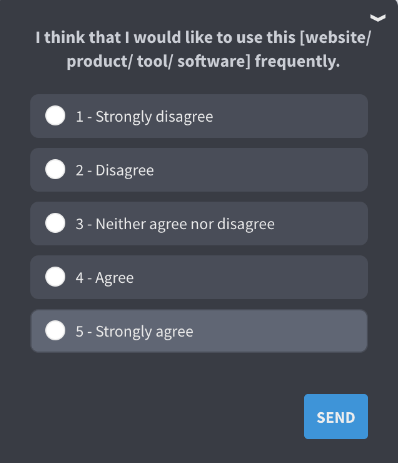Pick the middle neutral answer row
This screenshot has height=463, width=398.
coord(199,223)
